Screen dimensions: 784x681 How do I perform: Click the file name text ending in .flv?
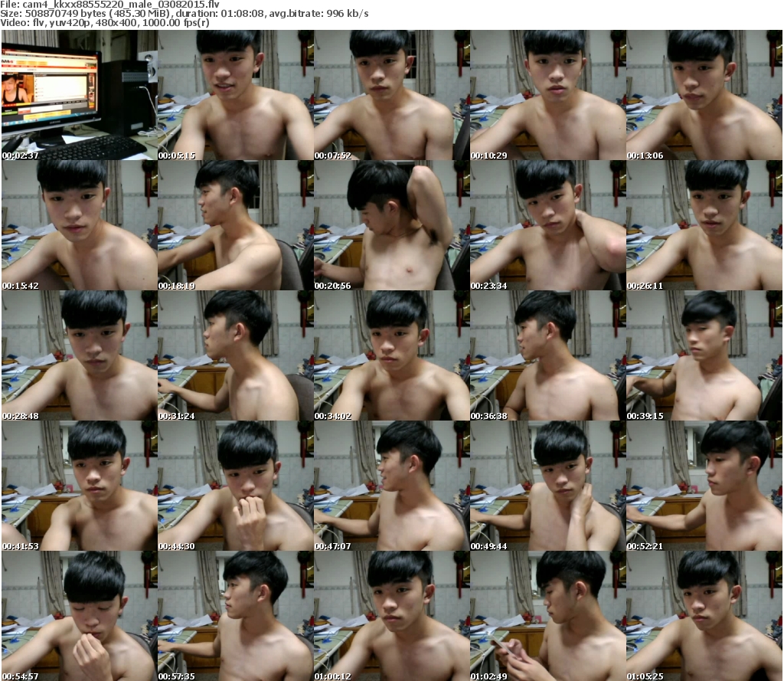click(120, 5)
